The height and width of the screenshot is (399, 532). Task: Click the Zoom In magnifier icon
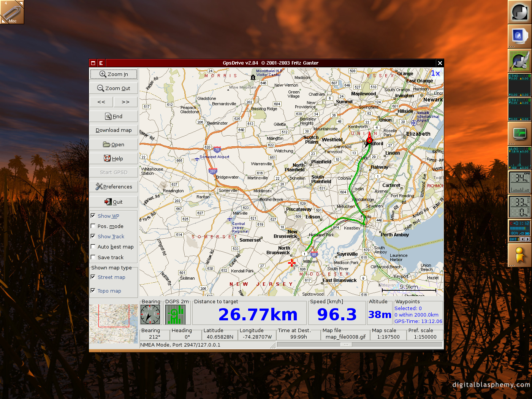103,74
